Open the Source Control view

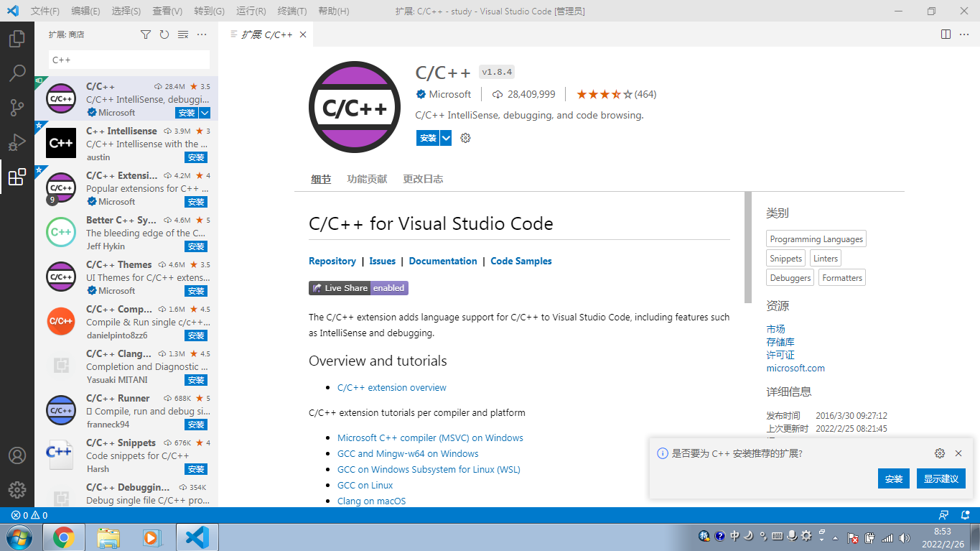click(17, 106)
